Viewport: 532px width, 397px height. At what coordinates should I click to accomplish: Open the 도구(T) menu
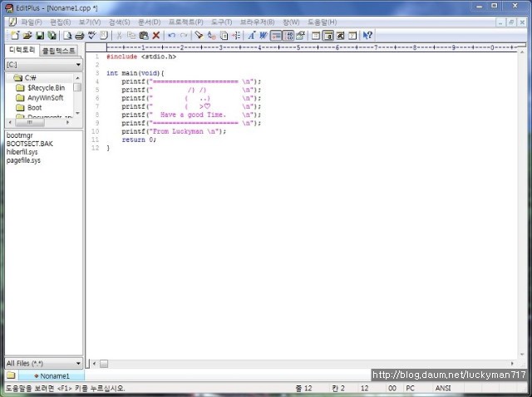pyautogui.click(x=222, y=22)
